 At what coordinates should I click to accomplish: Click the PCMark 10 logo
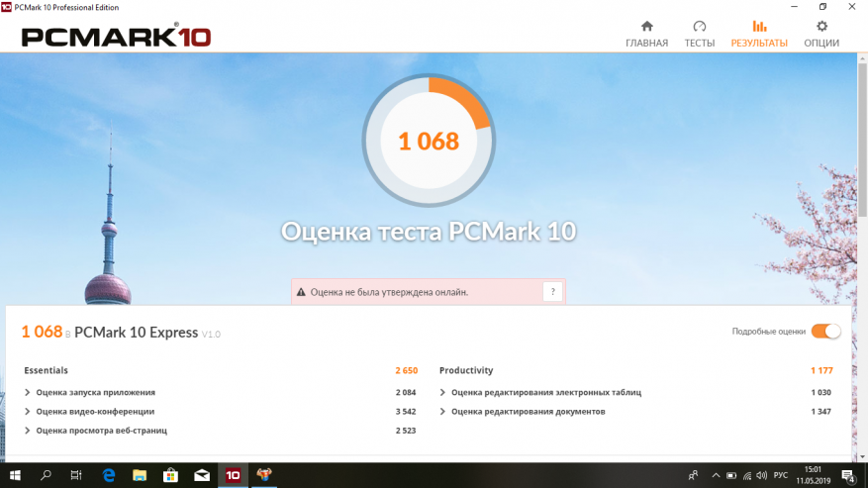[116, 37]
